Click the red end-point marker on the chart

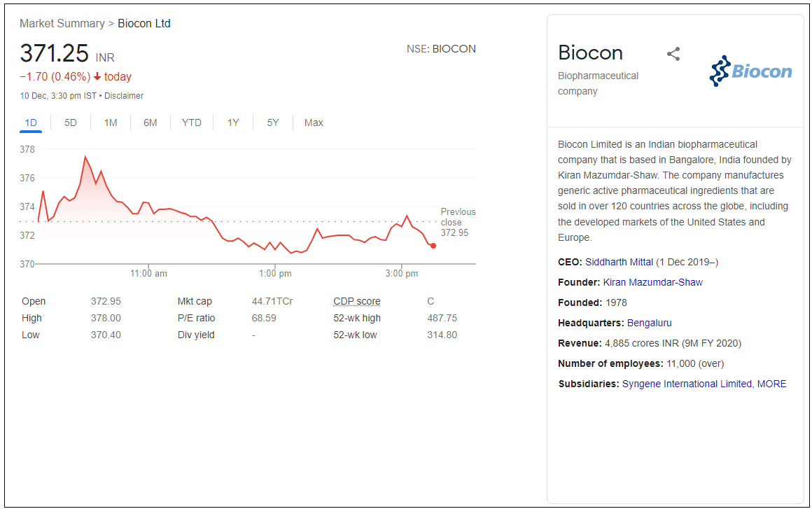pyautogui.click(x=433, y=246)
